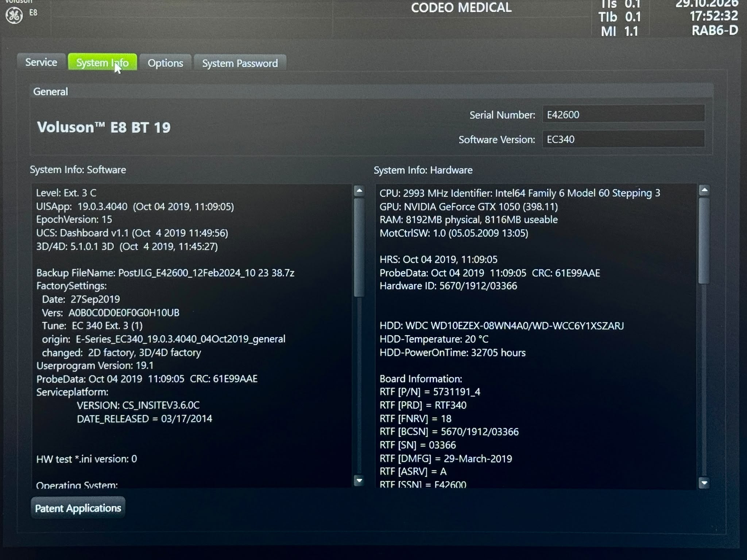Image resolution: width=747 pixels, height=560 pixels.
Task: Click the Hardware info scrollbar thumb
Action: click(x=704, y=240)
